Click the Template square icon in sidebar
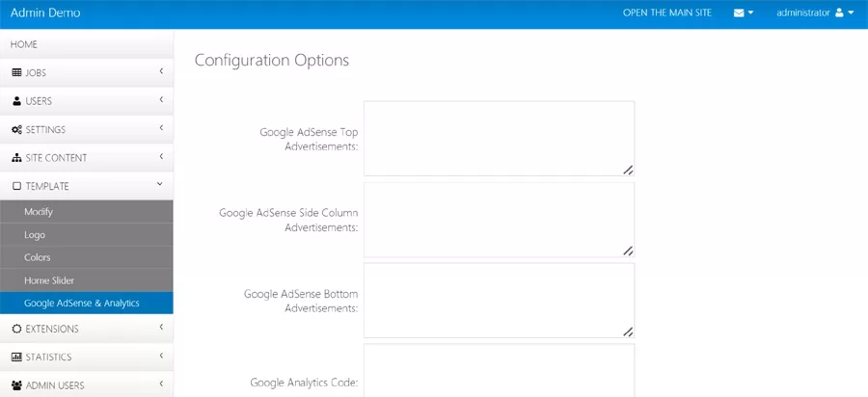This screenshot has width=868, height=397. point(16,186)
